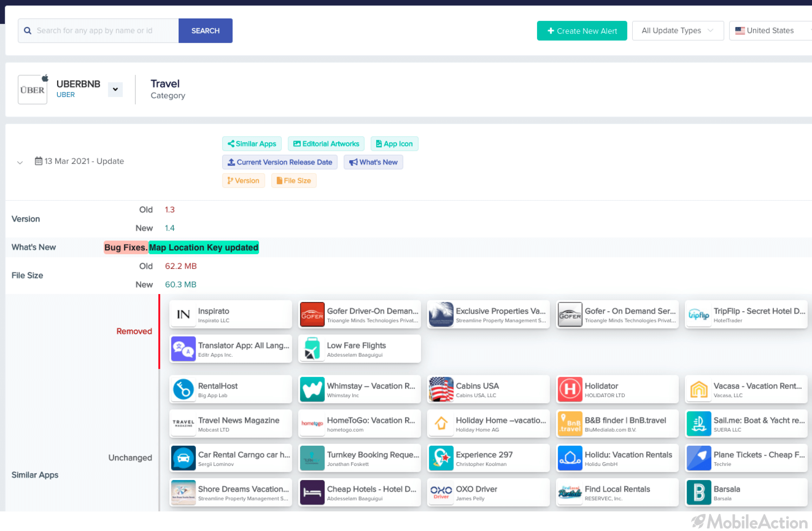This screenshot has width=812, height=531.
Task: Select the Editorial Artworks tag
Action: tap(326, 144)
